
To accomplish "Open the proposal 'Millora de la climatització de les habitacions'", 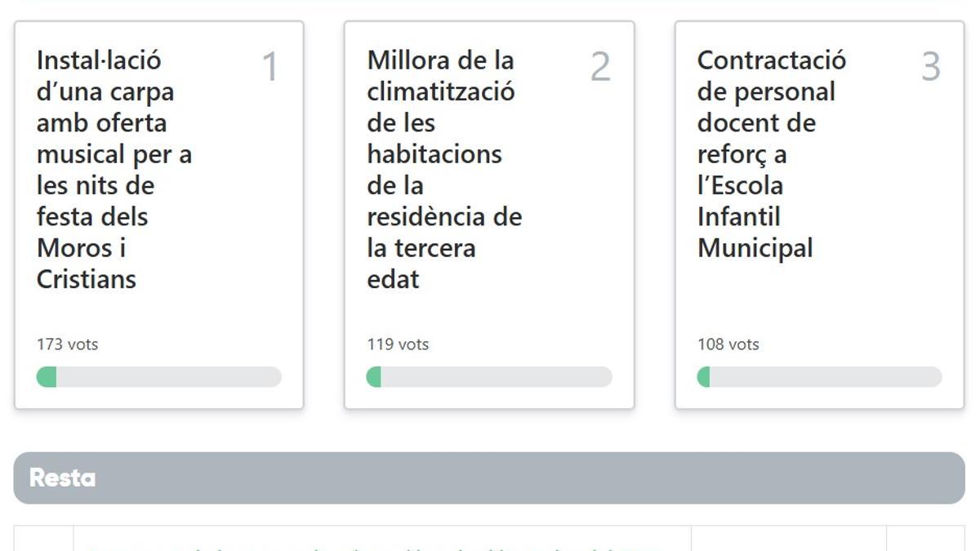I will 445,169.
